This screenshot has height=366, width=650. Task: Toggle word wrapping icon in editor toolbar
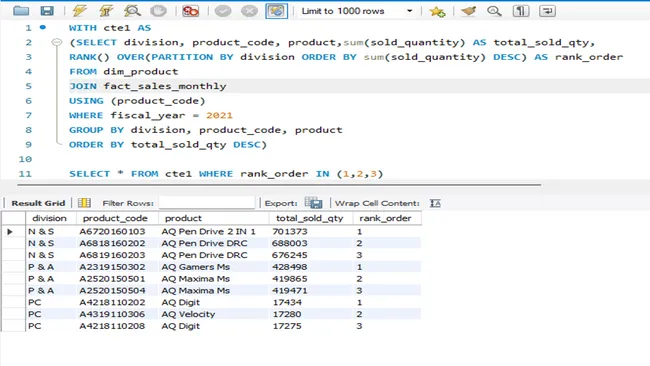click(547, 11)
